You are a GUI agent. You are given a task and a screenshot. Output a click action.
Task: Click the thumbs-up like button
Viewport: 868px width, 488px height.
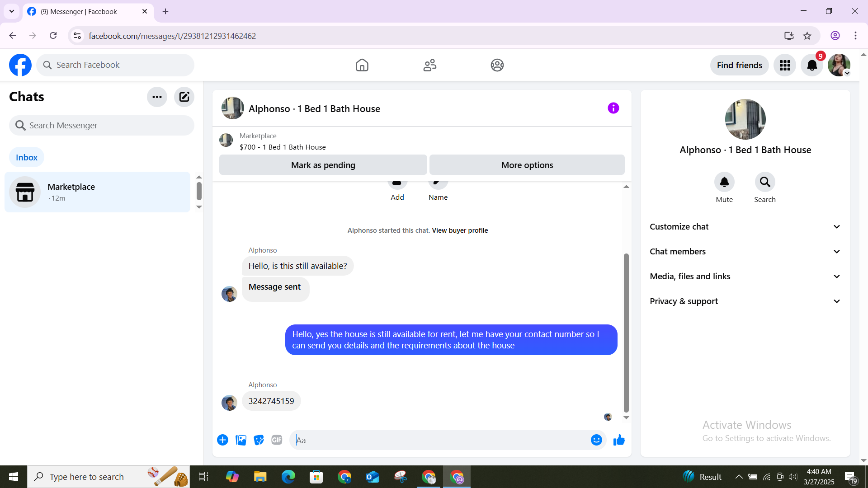[619, 440]
